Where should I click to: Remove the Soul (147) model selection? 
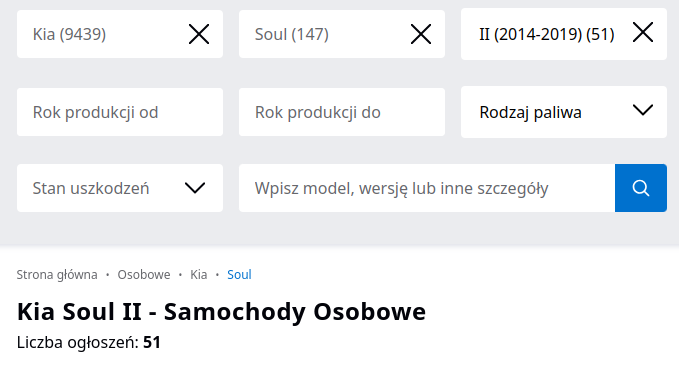click(421, 34)
